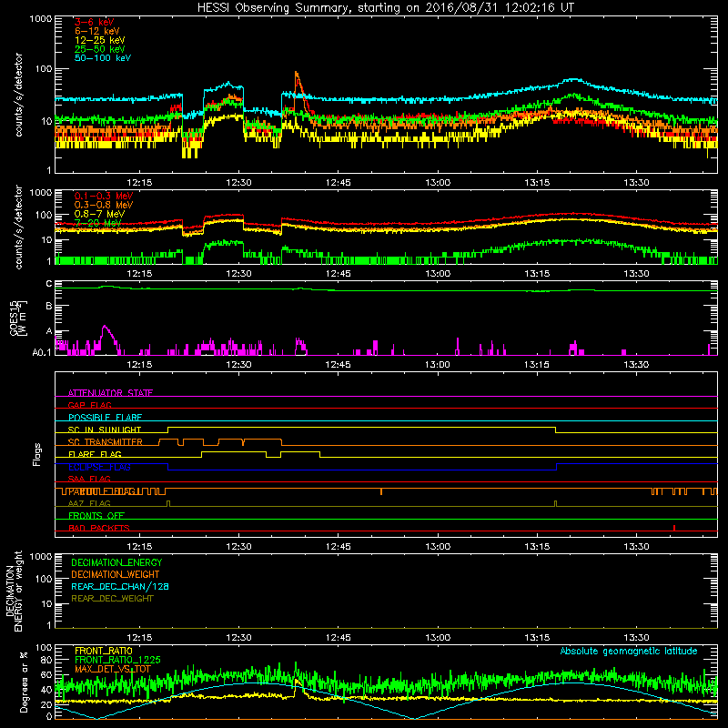This screenshot has width=728, height=728.
Task: Click the GOES15 W m-2 axis label
Action: coord(18,318)
